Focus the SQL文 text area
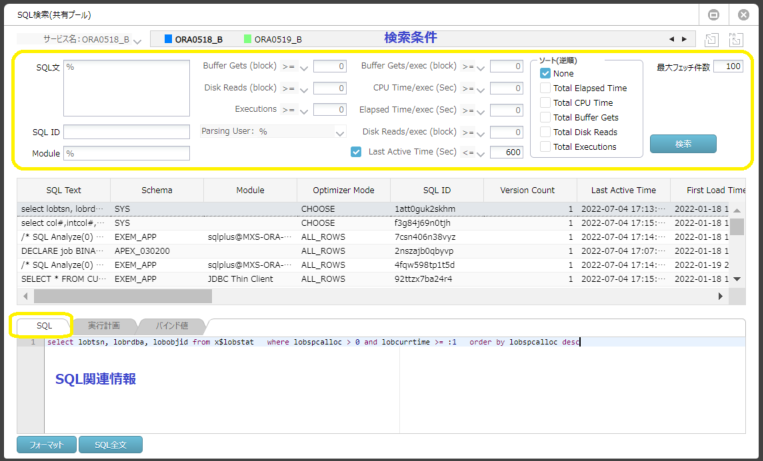 tap(127, 89)
